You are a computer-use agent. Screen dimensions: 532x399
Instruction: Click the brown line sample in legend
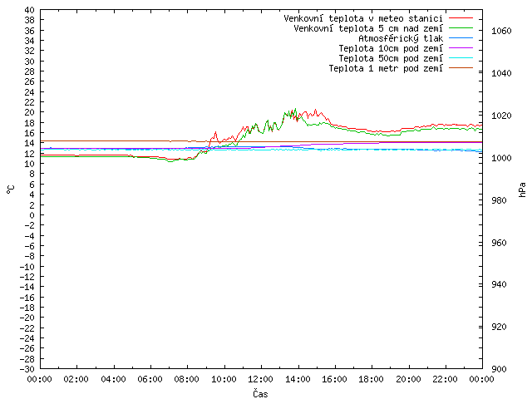[461, 68]
